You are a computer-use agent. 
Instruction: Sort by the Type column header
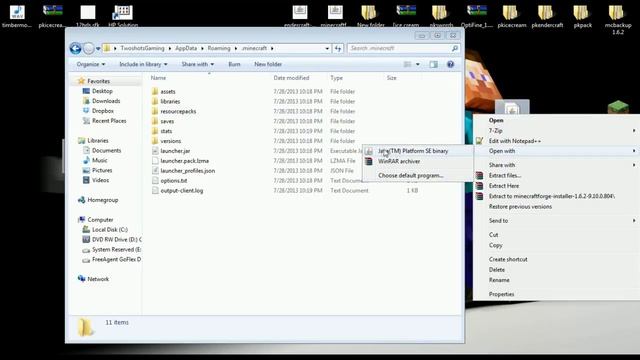[x=337, y=78]
